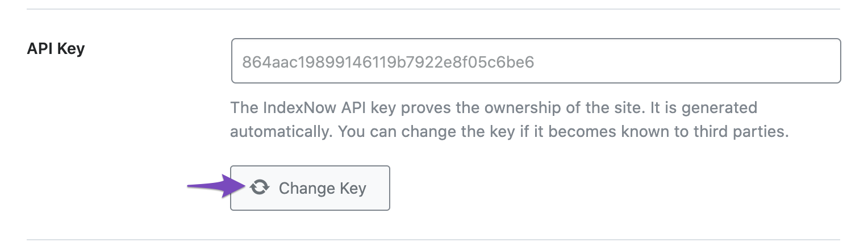Select the IndexNow API key description text
Viewport: 868px width, 246px height.
(x=510, y=120)
